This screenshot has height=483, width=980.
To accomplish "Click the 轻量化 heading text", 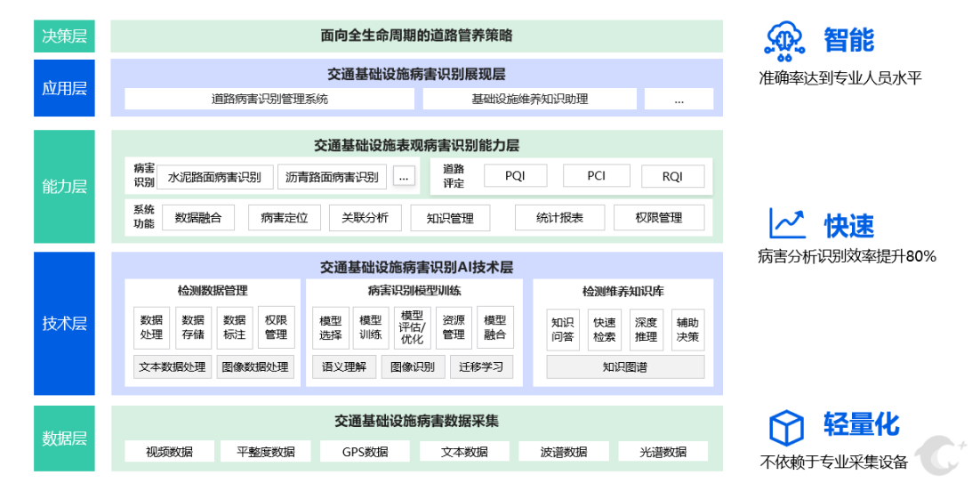I will click(861, 424).
